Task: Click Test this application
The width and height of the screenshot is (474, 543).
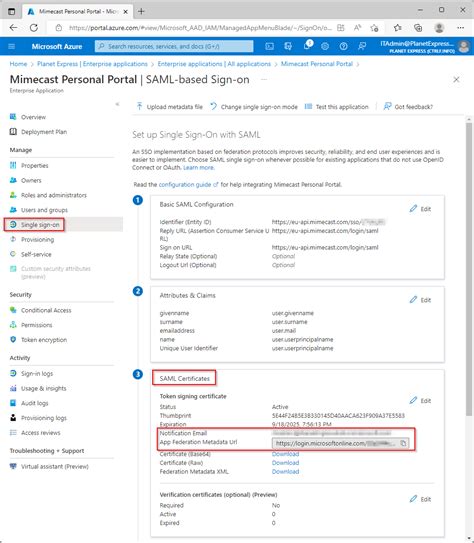Action: click(337, 107)
